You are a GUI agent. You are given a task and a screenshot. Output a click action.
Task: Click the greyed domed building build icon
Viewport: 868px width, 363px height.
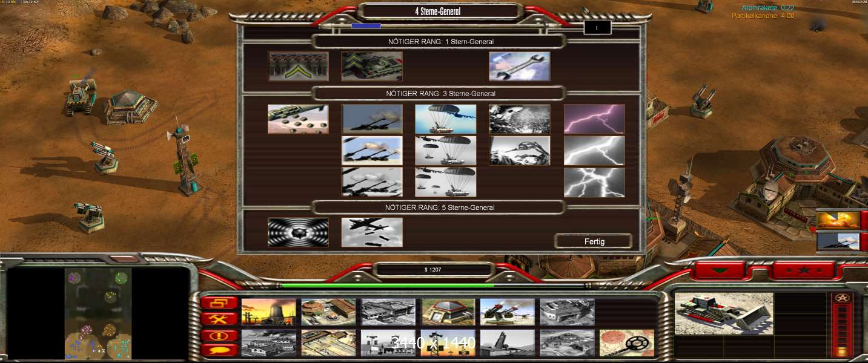click(567, 343)
